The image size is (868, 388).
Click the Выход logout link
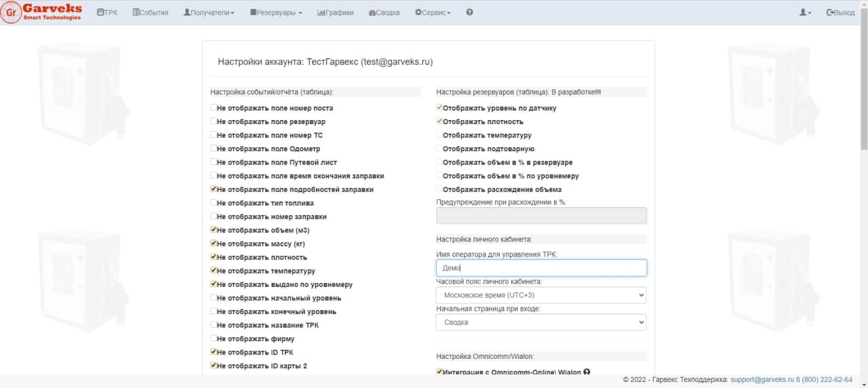point(841,12)
